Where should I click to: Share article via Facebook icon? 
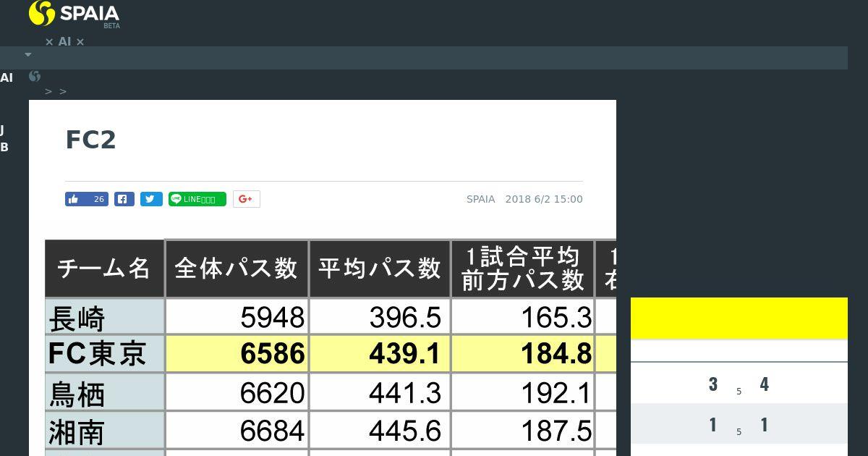pos(124,199)
